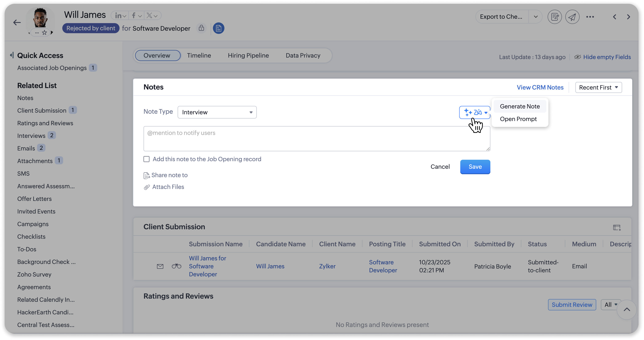Screen dimensions: 644x340
Task: Click the lock icon beside Software Developer
Action: coord(201,28)
